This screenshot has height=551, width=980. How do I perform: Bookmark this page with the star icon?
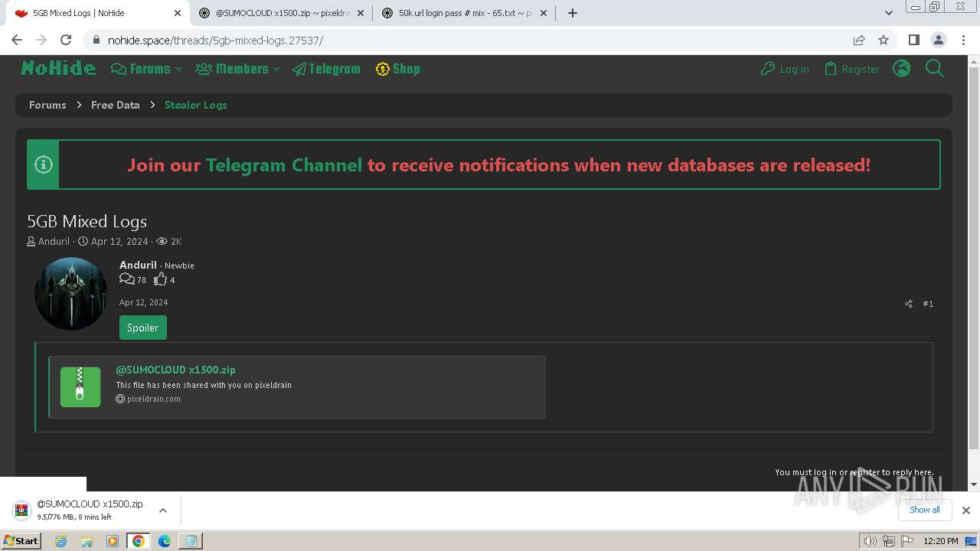[x=884, y=40]
